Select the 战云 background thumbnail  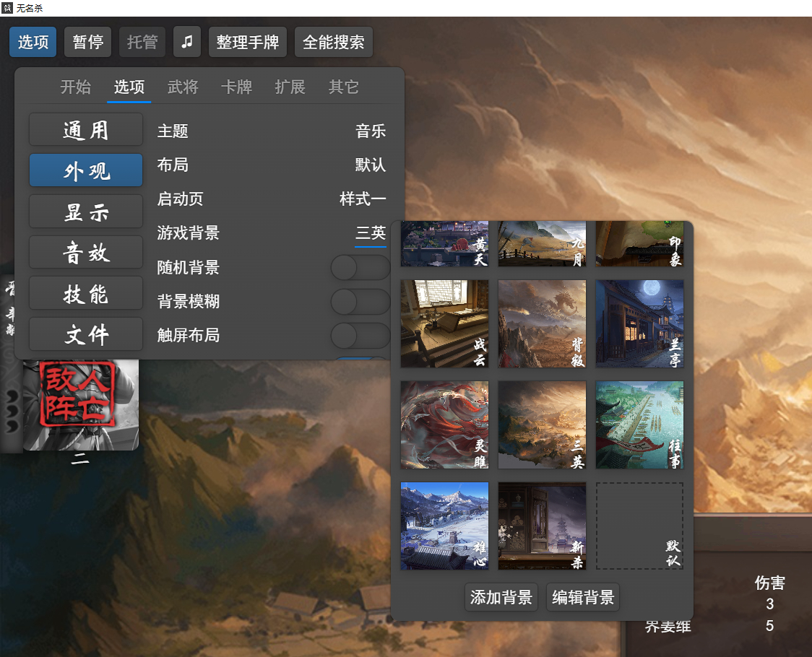pos(444,323)
